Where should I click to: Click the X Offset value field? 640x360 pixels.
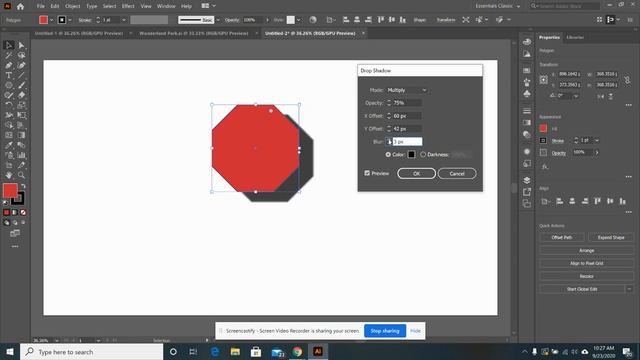(407, 116)
